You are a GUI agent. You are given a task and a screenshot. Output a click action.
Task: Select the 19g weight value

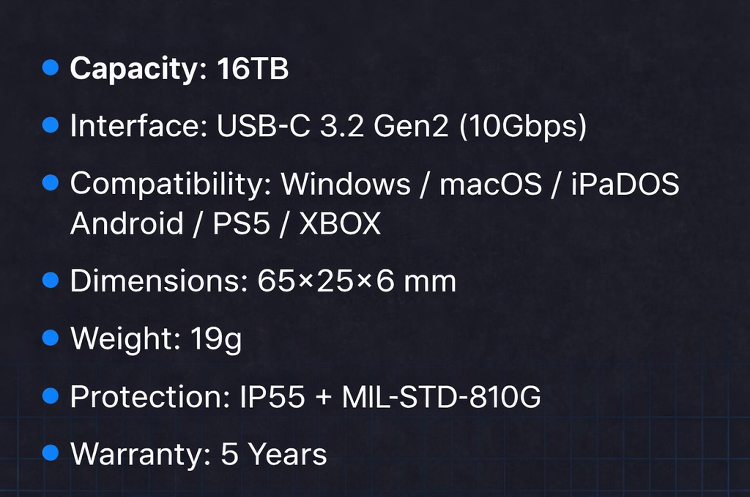click(x=215, y=339)
